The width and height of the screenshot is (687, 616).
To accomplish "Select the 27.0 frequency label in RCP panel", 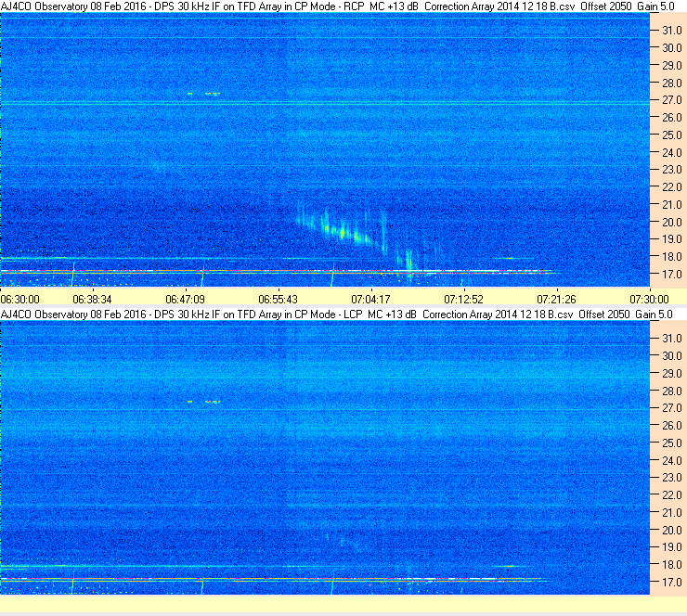I will 671,100.
